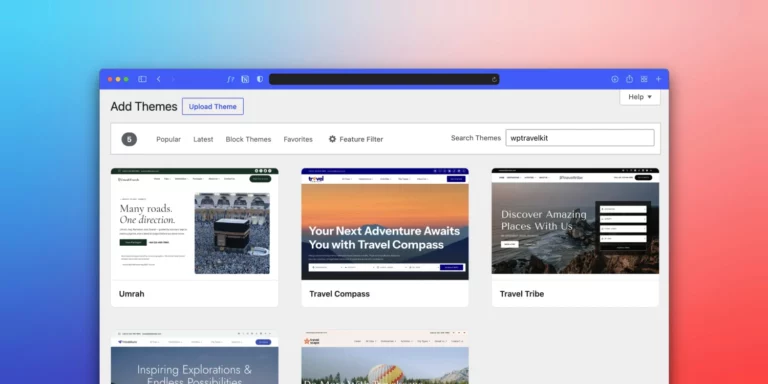Click the Search Themes input field
Screen dimensions: 768x384
(x=580, y=138)
